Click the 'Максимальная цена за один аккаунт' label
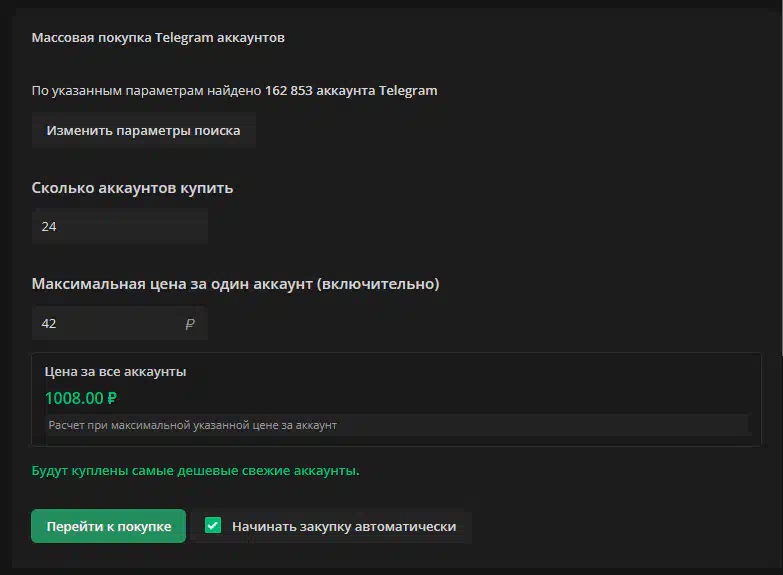 (x=172, y=284)
